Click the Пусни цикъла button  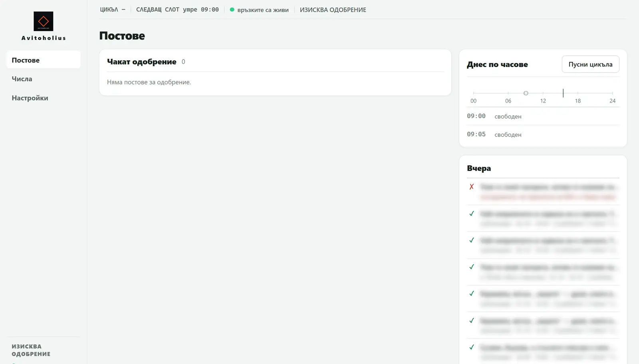point(590,64)
